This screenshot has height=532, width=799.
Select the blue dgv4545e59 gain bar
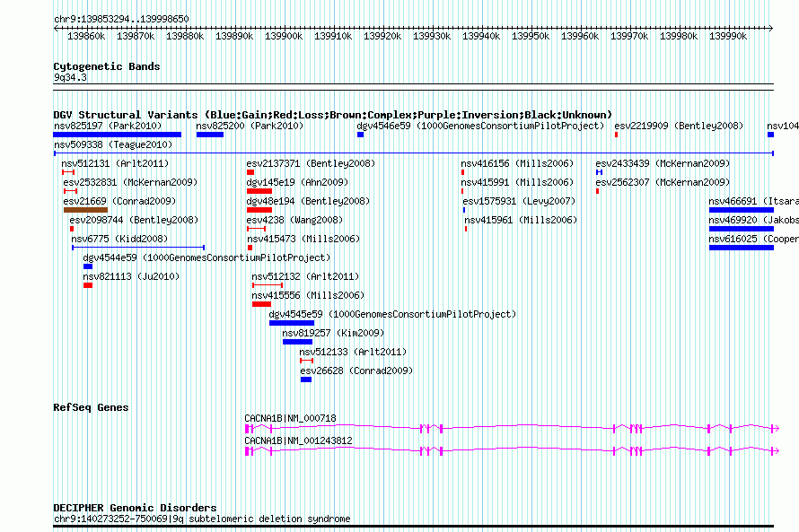(x=292, y=323)
